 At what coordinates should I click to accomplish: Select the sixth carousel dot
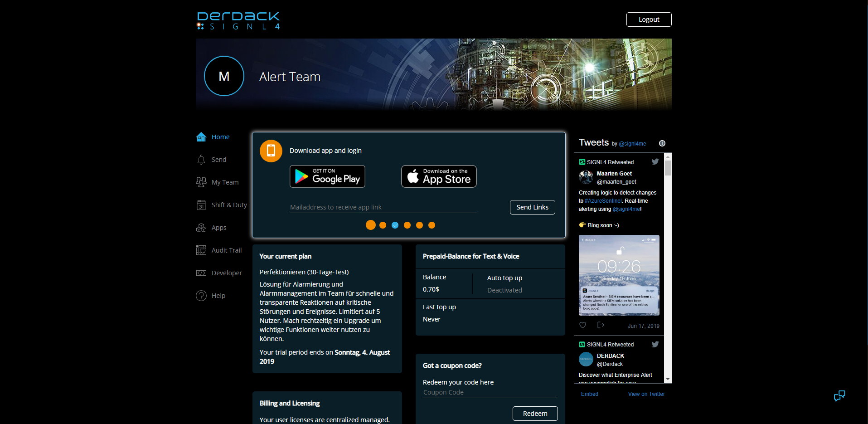(x=432, y=225)
